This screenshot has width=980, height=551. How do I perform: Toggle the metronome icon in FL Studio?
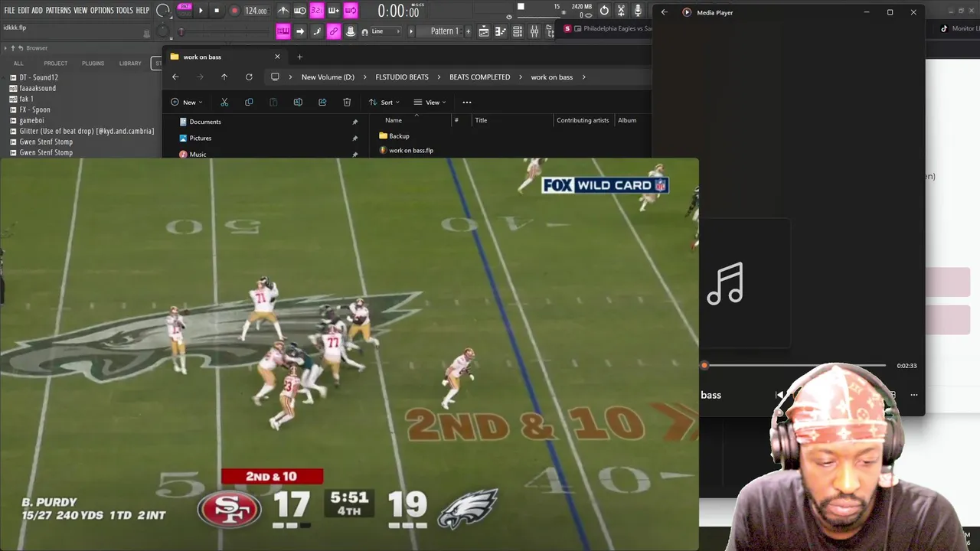tap(283, 11)
